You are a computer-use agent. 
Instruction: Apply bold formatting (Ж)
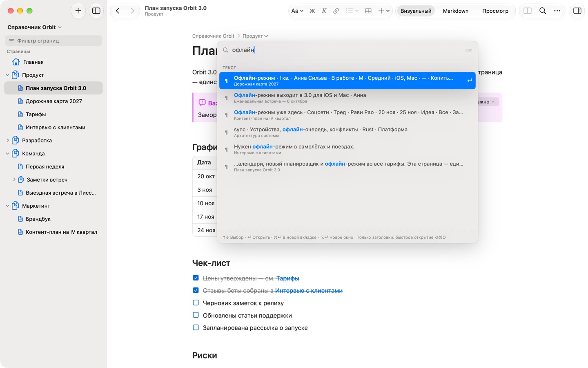(x=312, y=11)
